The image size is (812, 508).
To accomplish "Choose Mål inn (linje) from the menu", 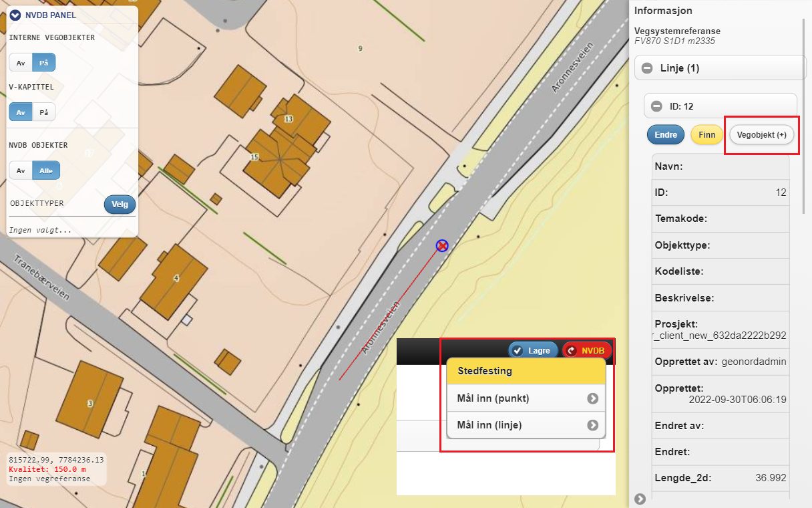I will (x=526, y=425).
